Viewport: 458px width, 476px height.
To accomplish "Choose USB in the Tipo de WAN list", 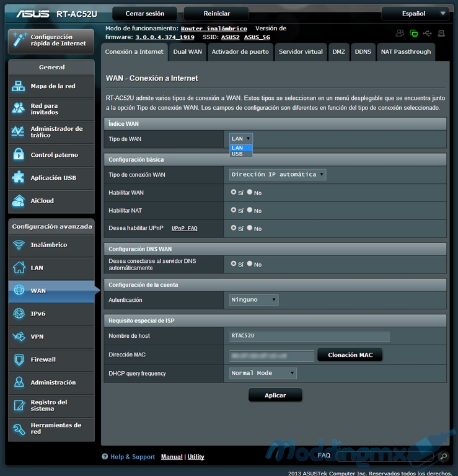I will [x=241, y=154].
